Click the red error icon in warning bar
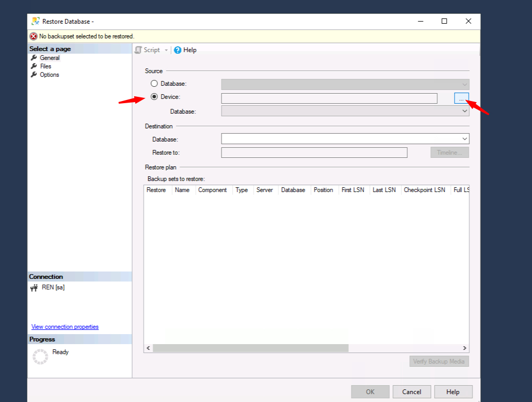The width and height of the screenshot is (532, 402). (34, 36)
